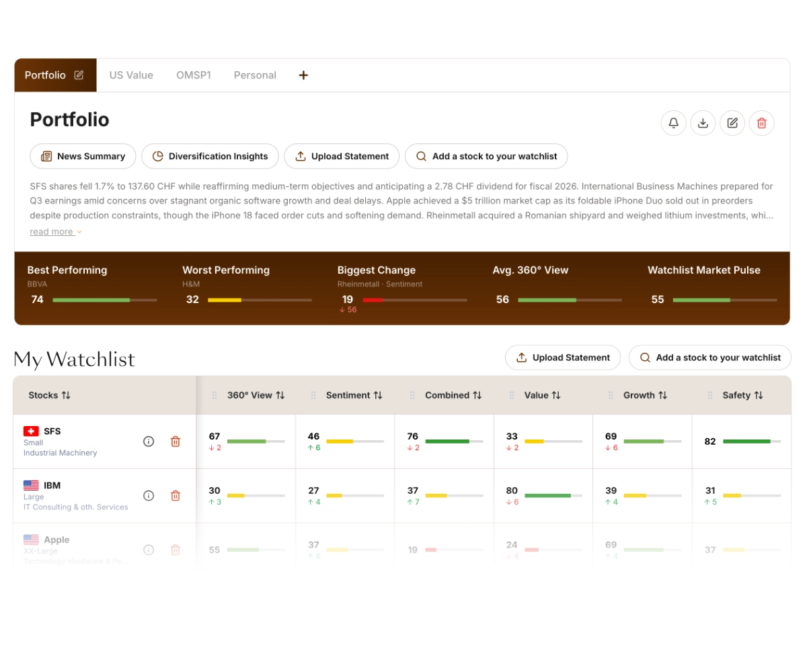807x672 pixels.
Task: Click IBM Growth score 39
Action: pos(611,491)
